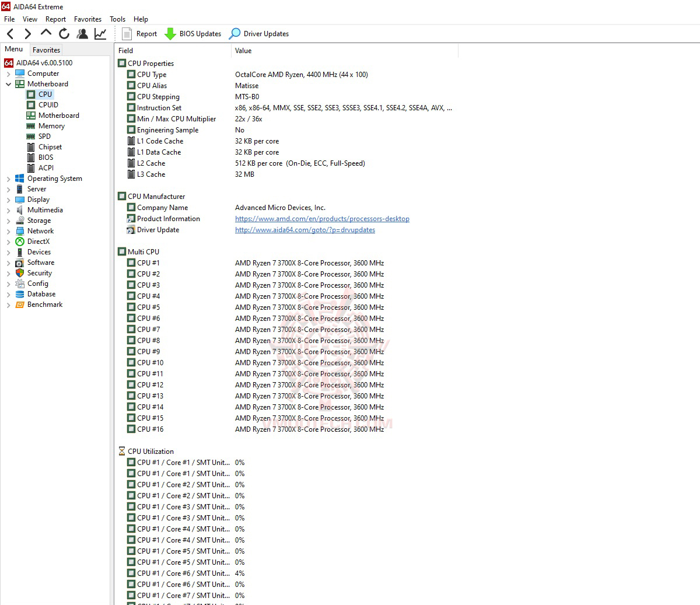700x605 pixels.
Task: Expand the Operating System node
Action: (x=8, y=179)
